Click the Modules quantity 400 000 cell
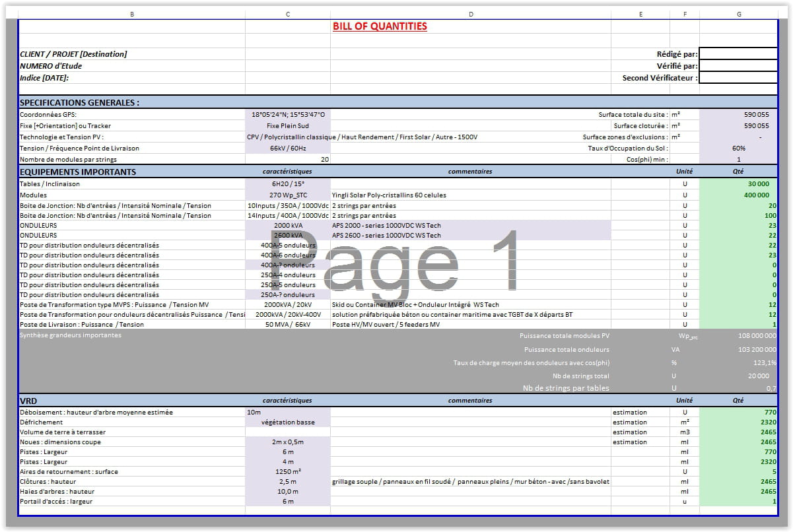The width and height of the screenshot is (793, 532). (x=738, y=195)
